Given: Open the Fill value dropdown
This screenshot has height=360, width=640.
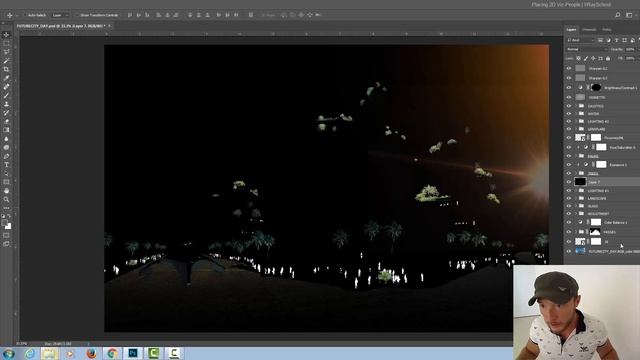Looking at the screenshot, I should [x=631, y=58].
